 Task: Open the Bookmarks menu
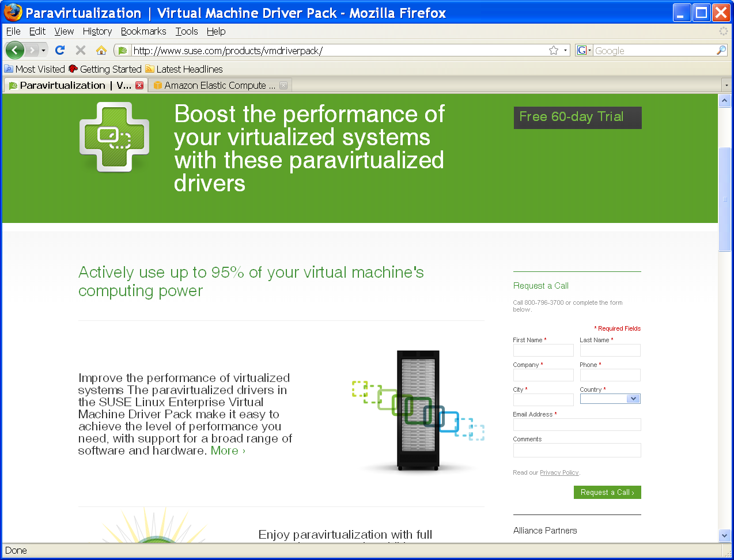(x=143, y=31)
